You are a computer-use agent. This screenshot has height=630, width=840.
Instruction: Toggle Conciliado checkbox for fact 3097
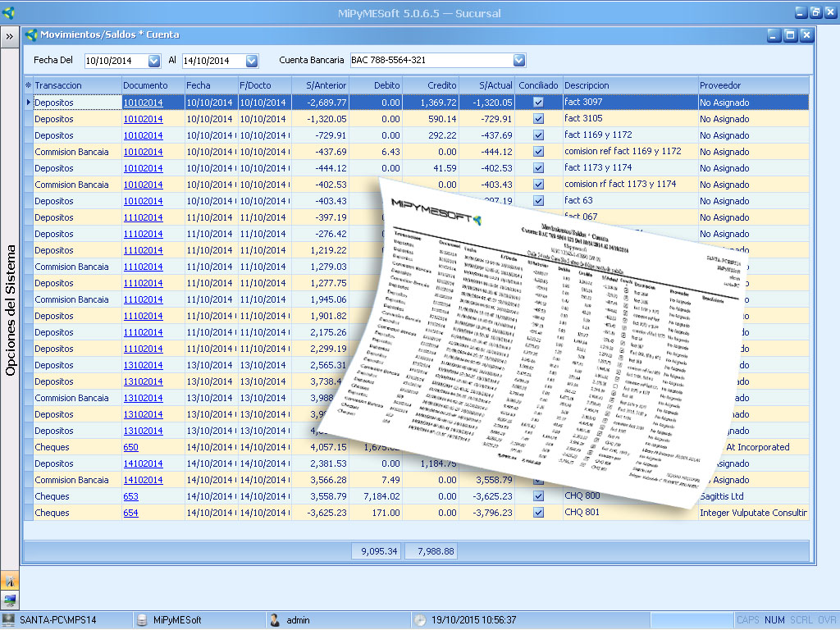point(538,103)
